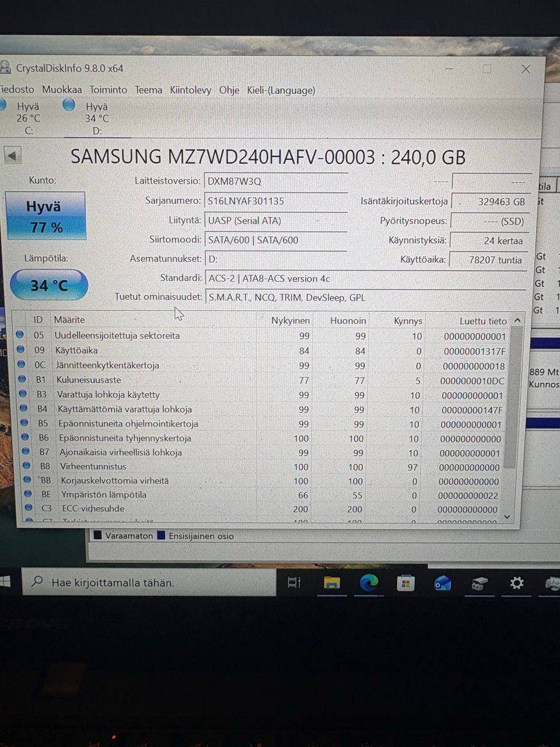
Task: Click the status dot for attribute B3
Action: coord(23,393)
